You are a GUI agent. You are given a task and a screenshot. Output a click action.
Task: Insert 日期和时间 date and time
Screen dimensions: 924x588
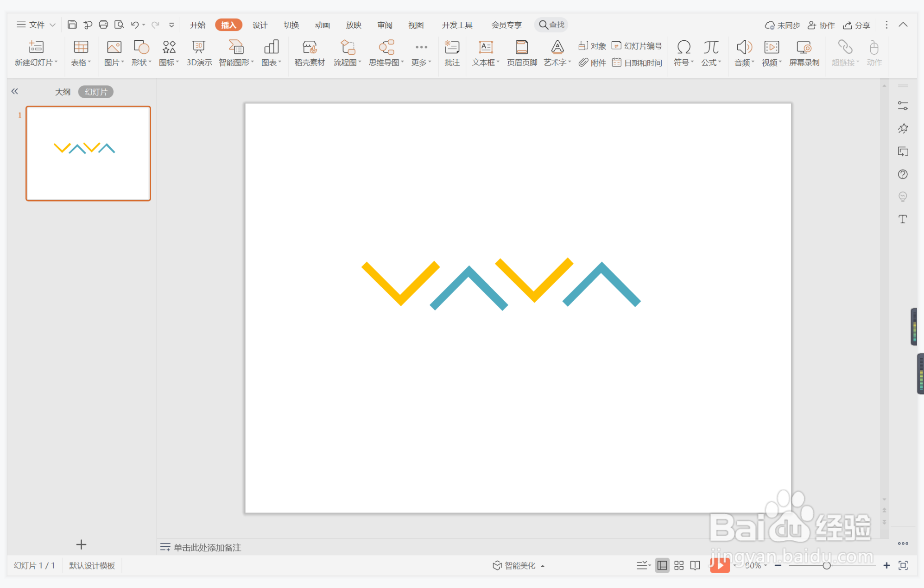637,63
